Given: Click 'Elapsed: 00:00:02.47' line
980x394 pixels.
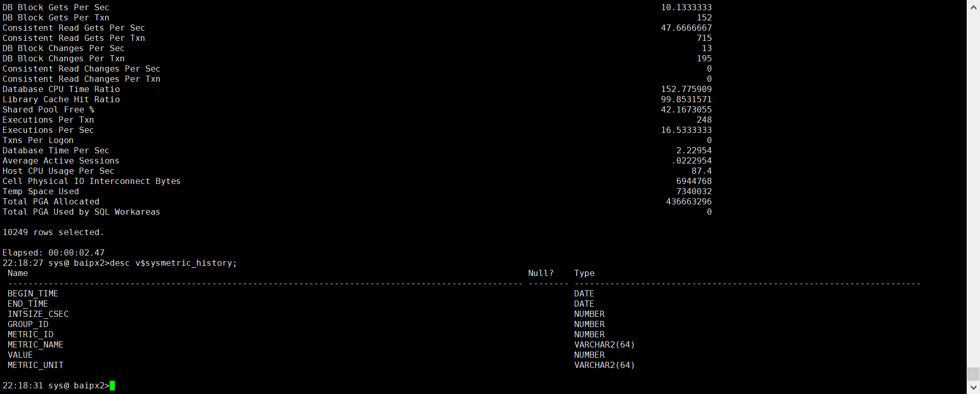Looking at the screenshot, I should (54, 253).
